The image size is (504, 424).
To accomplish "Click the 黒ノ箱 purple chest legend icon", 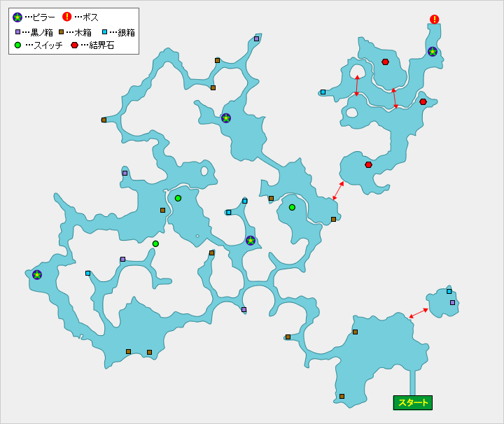I will (17, 32).
